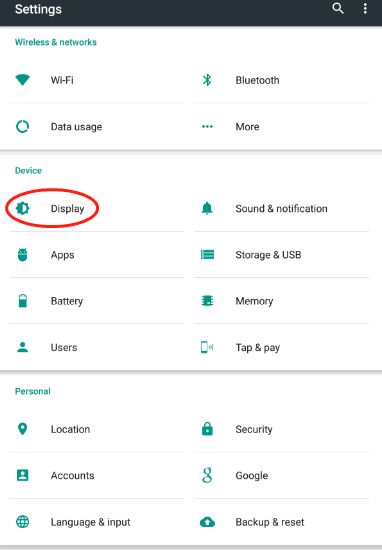
Task: Select the Data usage entry
Action: 76,127
